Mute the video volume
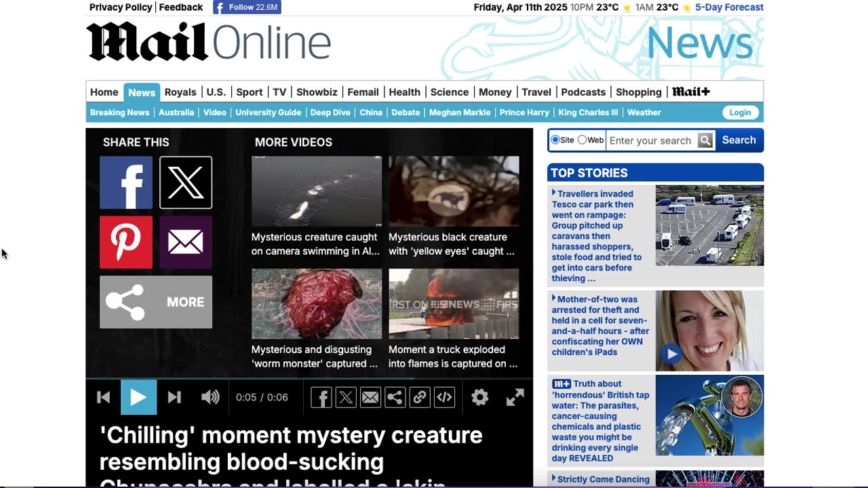The height and width of the screenshot is (488, 868). click(210, 397)
